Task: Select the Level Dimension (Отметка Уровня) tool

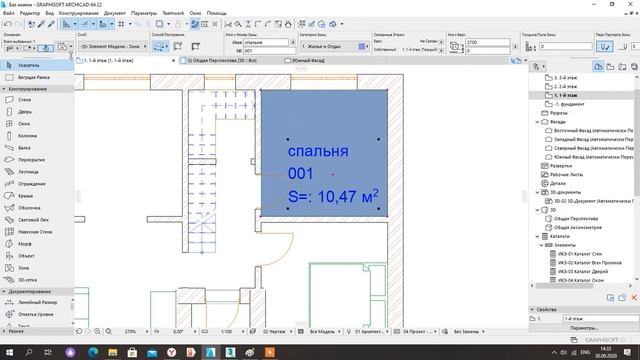Action: (36, 314)
